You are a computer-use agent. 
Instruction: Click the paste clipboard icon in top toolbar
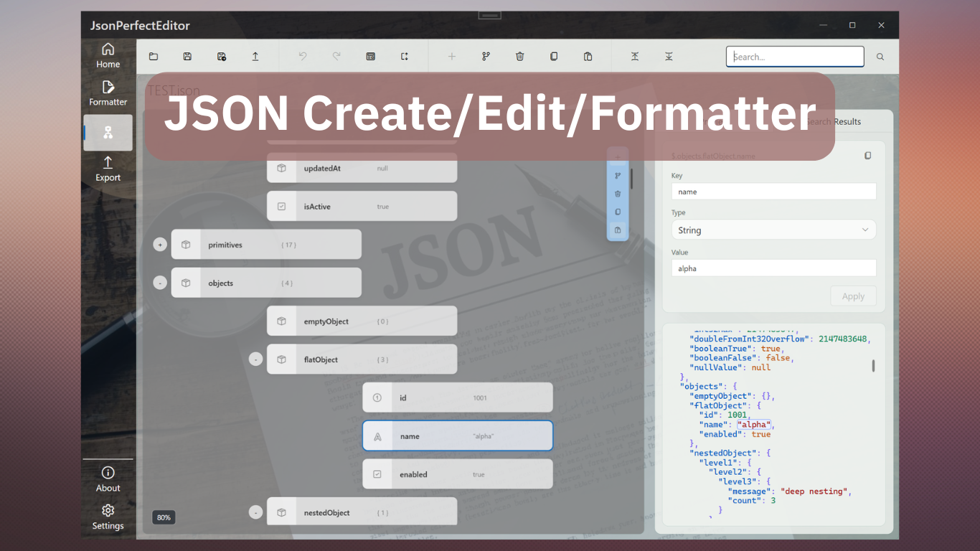pos(588,57)
